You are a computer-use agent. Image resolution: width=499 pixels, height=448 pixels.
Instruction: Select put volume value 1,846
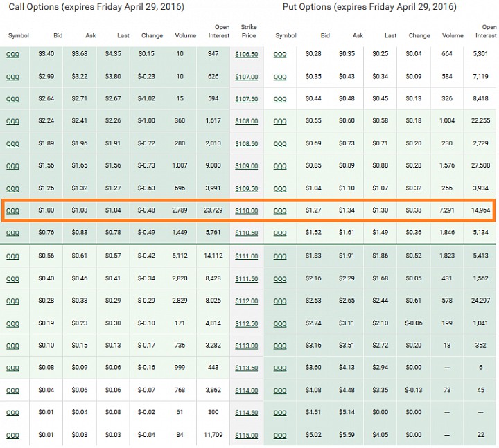tap(447, 232)
